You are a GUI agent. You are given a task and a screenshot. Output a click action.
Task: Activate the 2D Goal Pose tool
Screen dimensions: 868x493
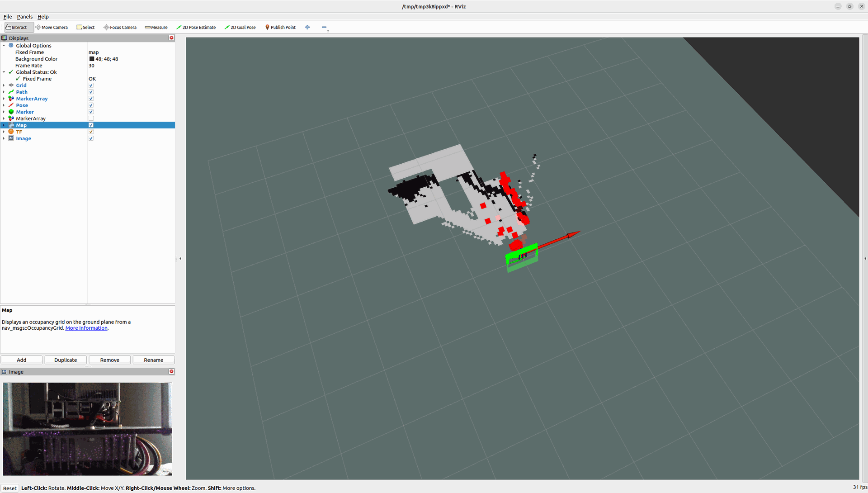pos(240,28)
